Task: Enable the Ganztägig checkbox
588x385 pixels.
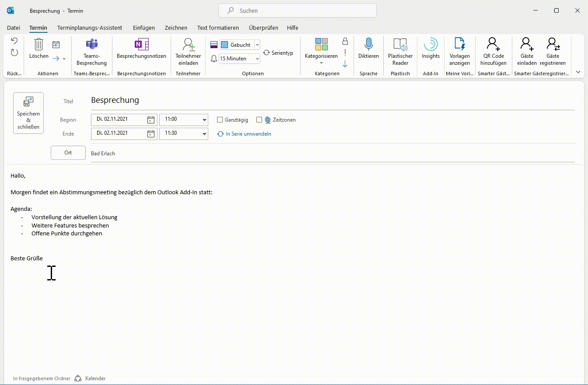Action: click(220, 120)
